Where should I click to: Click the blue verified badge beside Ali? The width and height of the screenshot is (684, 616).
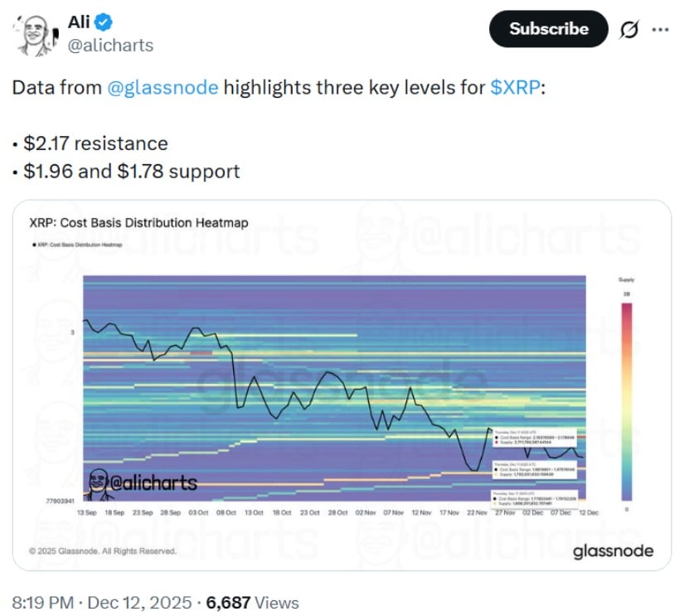point(104,22)
